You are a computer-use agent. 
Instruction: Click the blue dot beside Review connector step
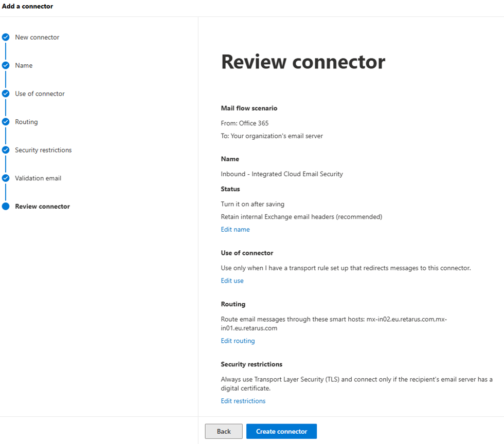[6, 207]
